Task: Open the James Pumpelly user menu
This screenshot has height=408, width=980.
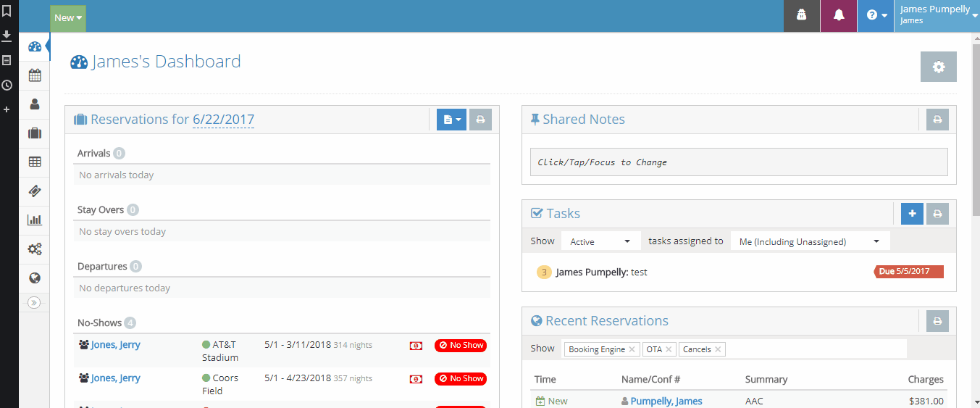Action: 937,15
